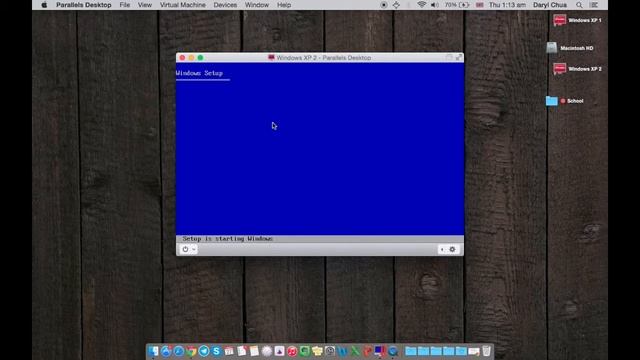Launch Google Chrome from the dock
640x360 pixels.
191,351
